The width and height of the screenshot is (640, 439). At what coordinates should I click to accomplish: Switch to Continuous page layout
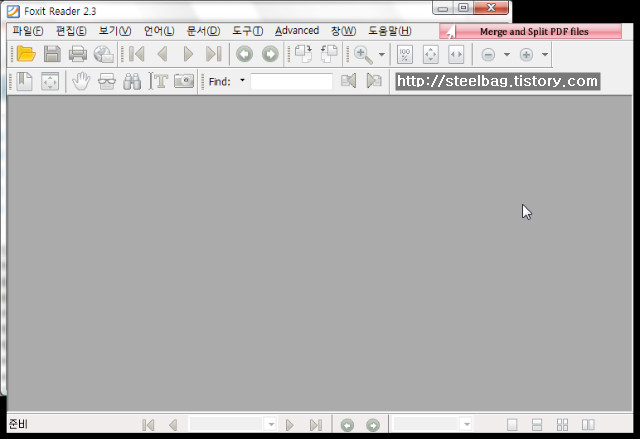[x=537, y=425]
